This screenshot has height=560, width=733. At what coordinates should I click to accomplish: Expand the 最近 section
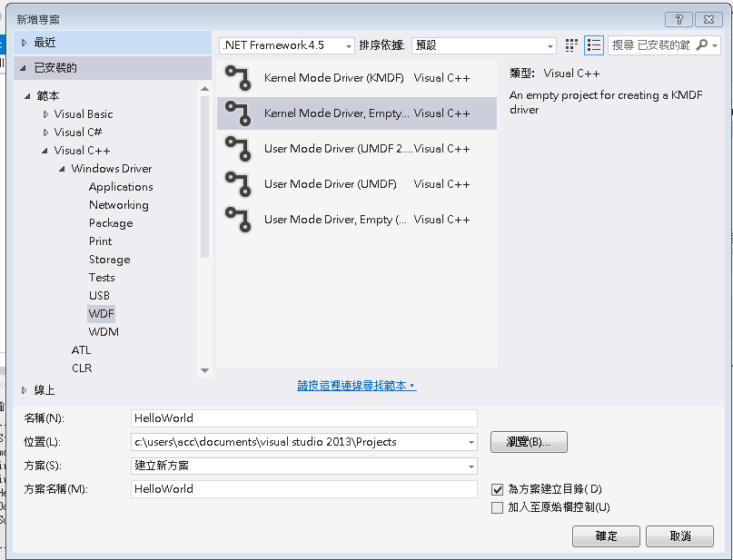(24, 43)
